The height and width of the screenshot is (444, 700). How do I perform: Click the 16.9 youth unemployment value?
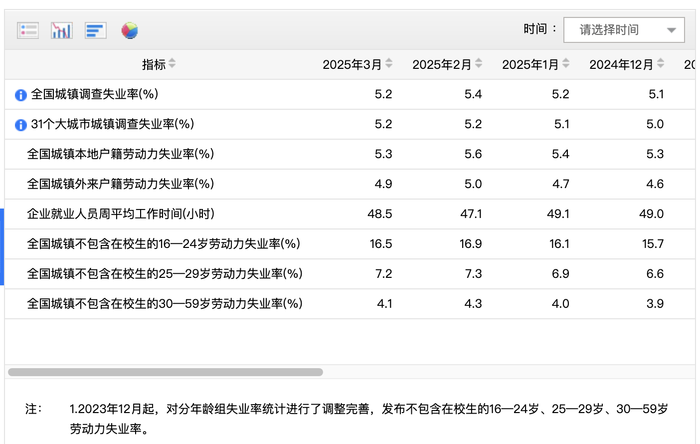(471, 244)
